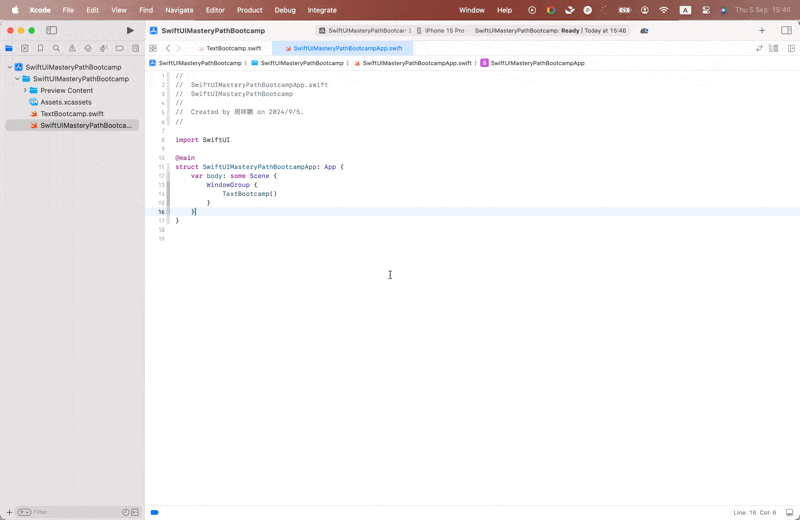Open the Integrate menu

(322, 10)
